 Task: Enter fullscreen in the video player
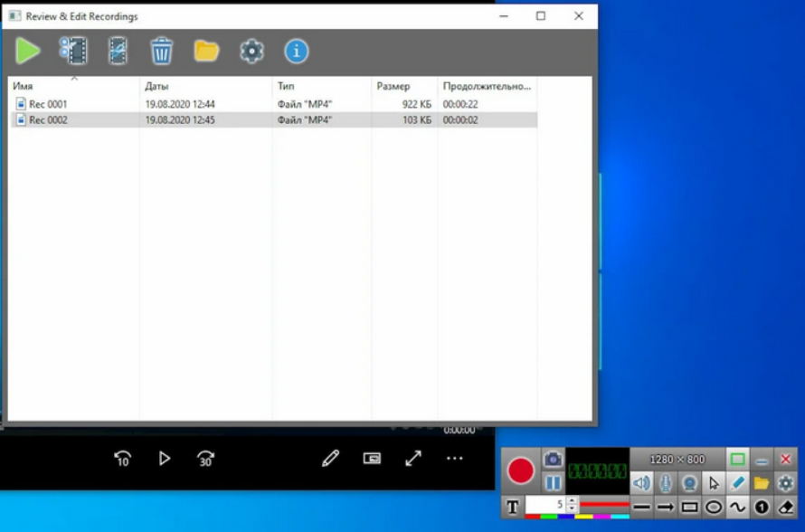coord(413,458)
